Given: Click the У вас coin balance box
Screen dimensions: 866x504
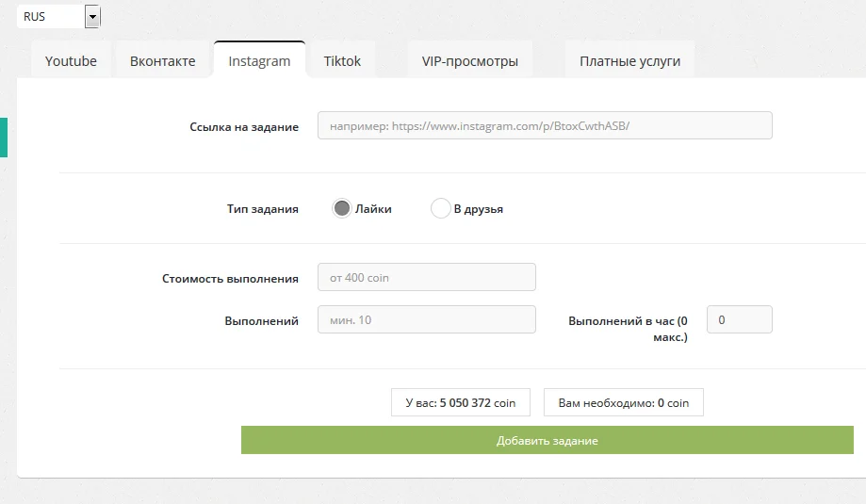Looking at the screenshot, I should pos(461,402).
